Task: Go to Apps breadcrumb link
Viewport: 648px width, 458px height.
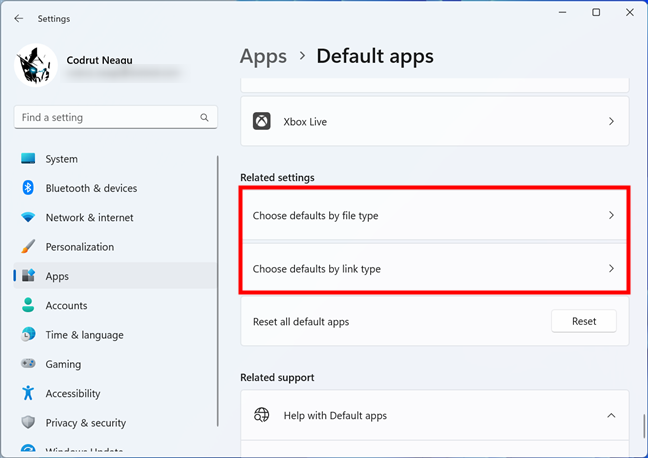Action: click(263, 56)
